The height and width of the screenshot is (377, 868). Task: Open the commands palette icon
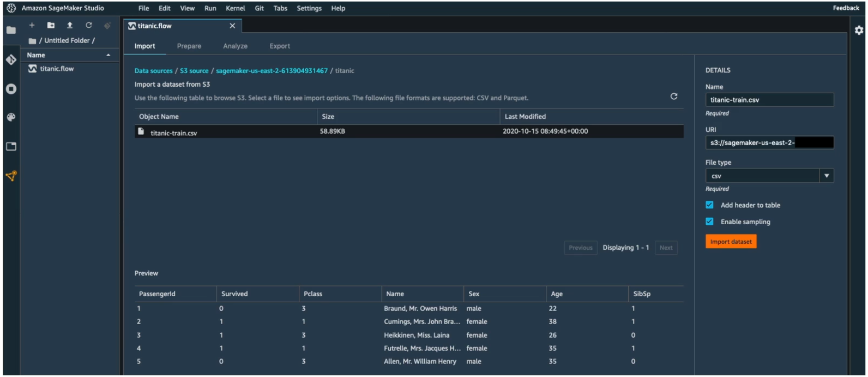tap(11, 117)
